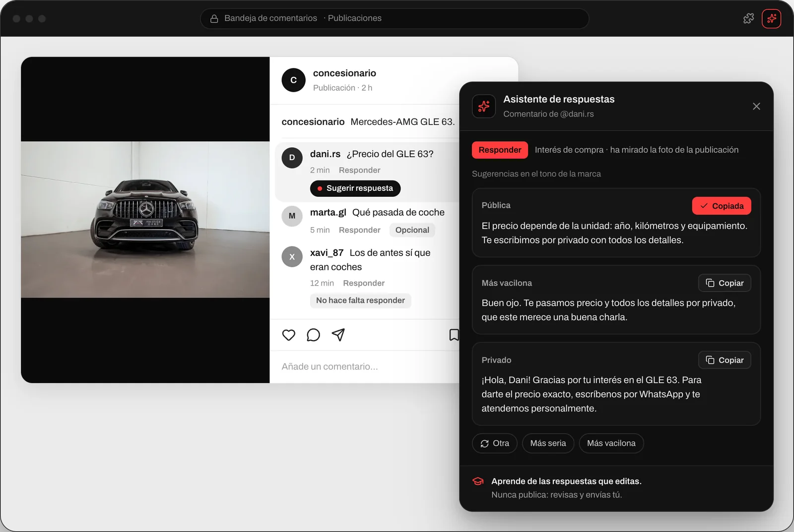Click the red Responder badge in assistant
This screenshot has width=794, height=532.
pos(500,150)
